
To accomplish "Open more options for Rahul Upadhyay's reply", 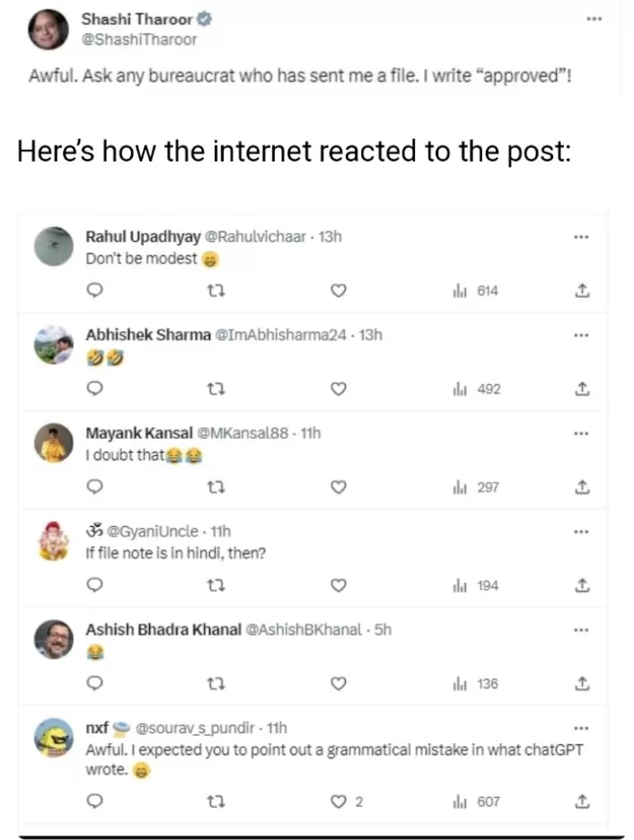I will tap(580, 237).
